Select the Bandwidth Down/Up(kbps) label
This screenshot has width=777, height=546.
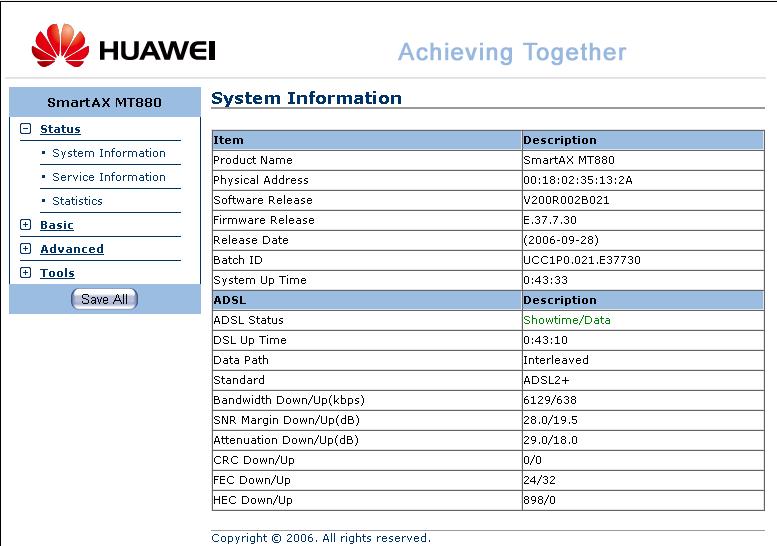[289, 400]
